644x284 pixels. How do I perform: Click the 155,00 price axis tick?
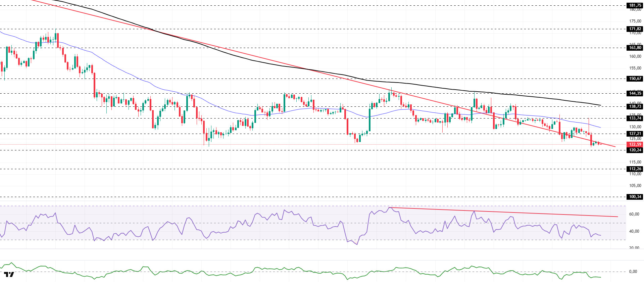coord(635,68)
